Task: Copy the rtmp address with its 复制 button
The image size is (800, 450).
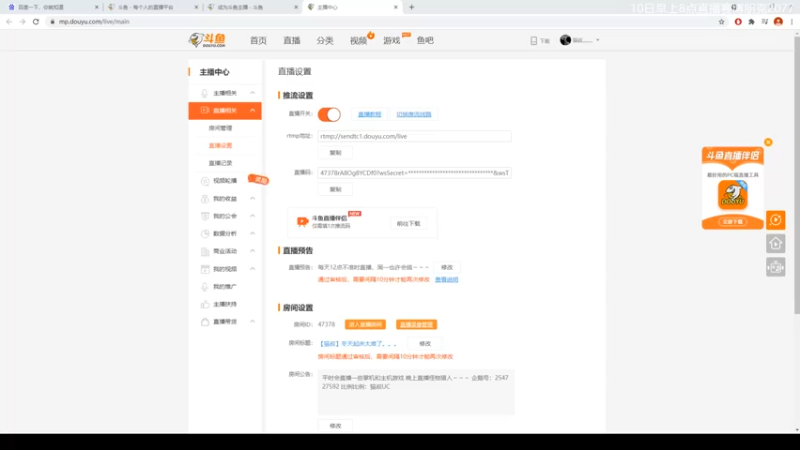Action: point(335,153)
